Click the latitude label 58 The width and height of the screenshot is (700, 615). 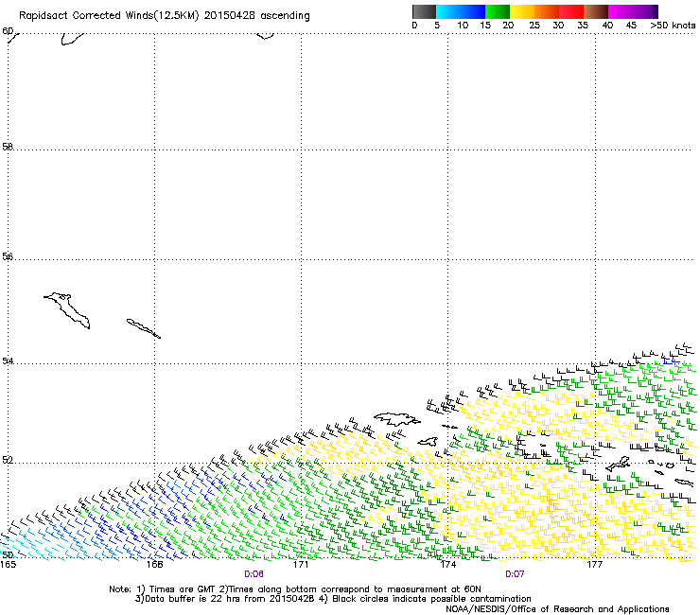coord(8,147)
